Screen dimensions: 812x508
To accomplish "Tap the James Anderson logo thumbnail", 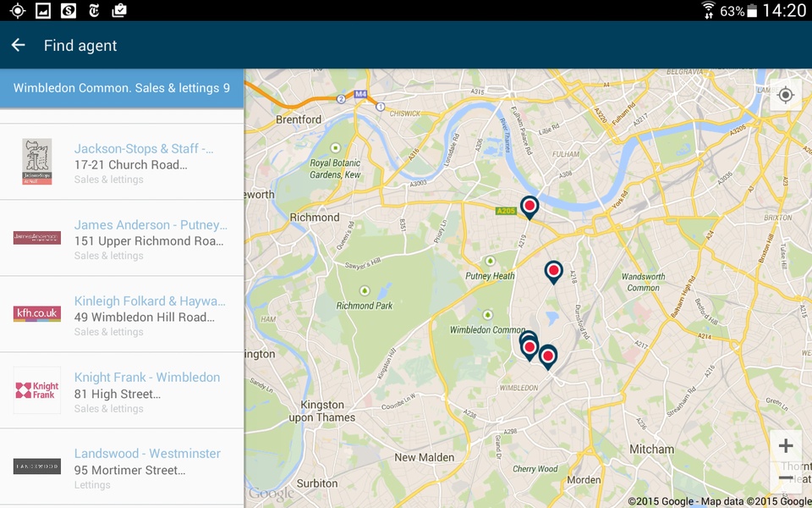I will 36,238.
